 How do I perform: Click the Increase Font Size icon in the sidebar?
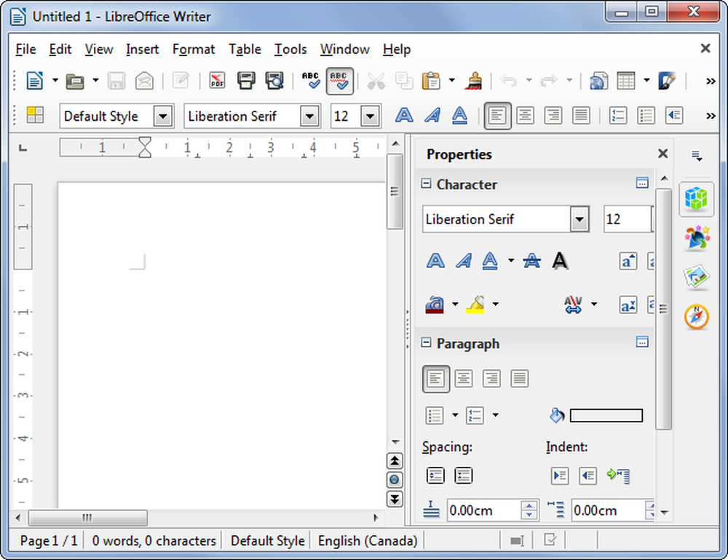point(628,261)
